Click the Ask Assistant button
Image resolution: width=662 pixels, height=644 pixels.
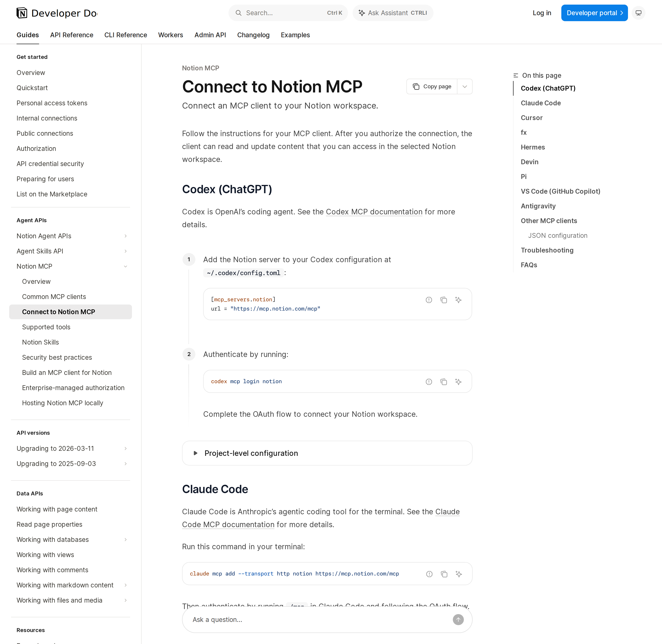pyautogui.click(x=393, y=13)
